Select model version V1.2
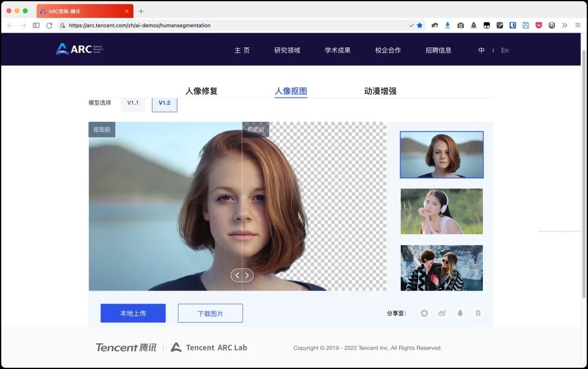The height and width of the screenshot is (369, 588). 164,102
